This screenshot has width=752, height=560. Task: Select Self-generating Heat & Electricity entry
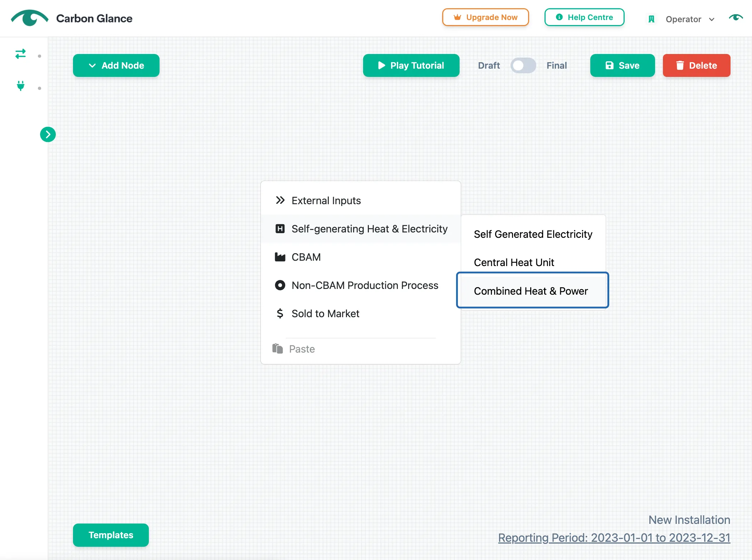(x=361, y=229)
